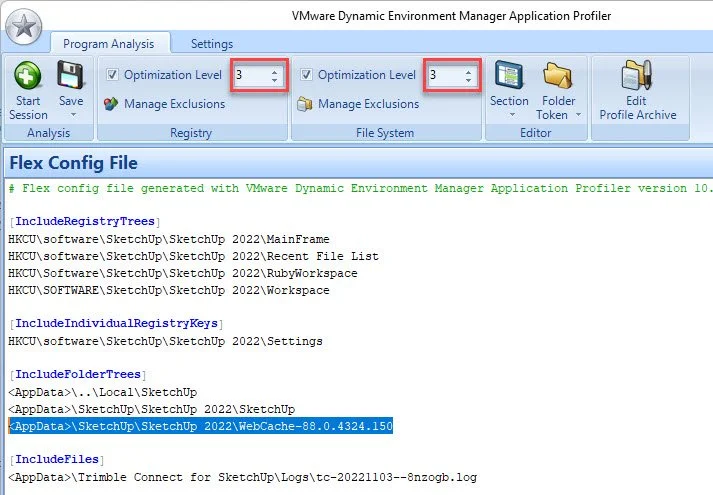This screenshot has height=495, width=713.
Task: Click Manage Exclusions label under File System
Action: [368, 104]
